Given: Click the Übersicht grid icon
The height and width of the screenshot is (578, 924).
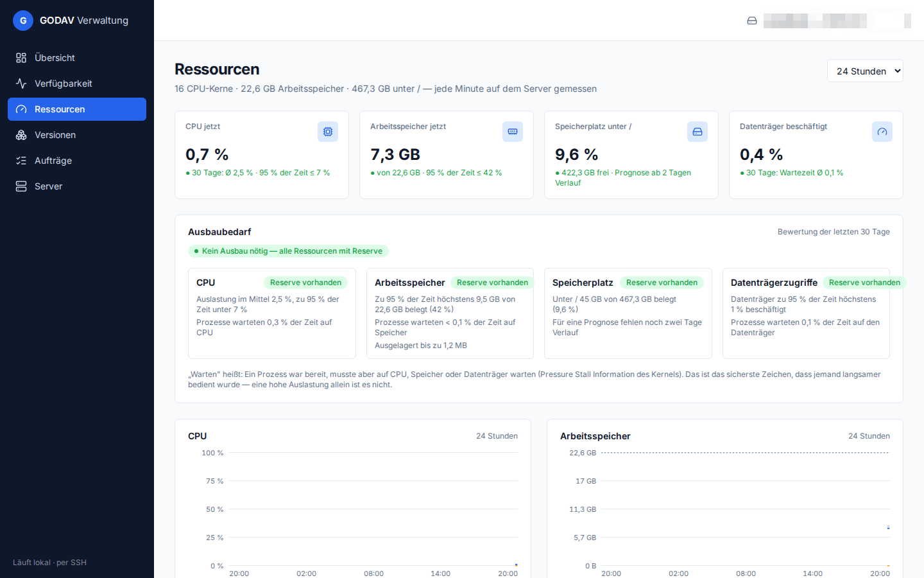Looking at the screenshot, I should [x=21, y=58].
